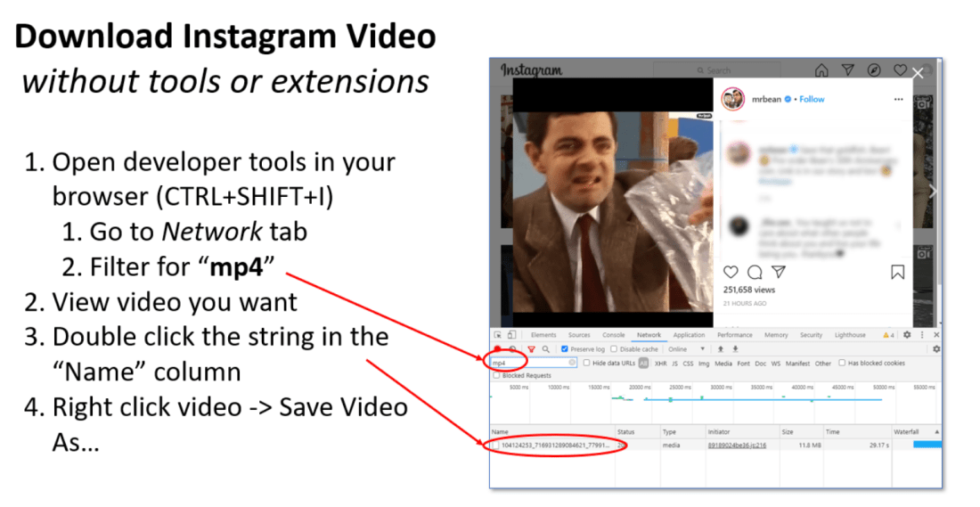Open the Memory tab
The image size is (980, 507).
click(x=776, y=335)
